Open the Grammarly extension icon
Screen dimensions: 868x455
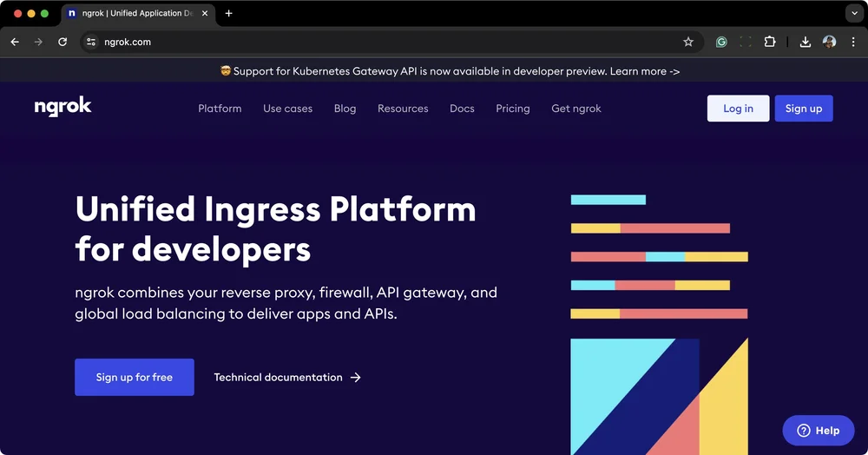721,42
